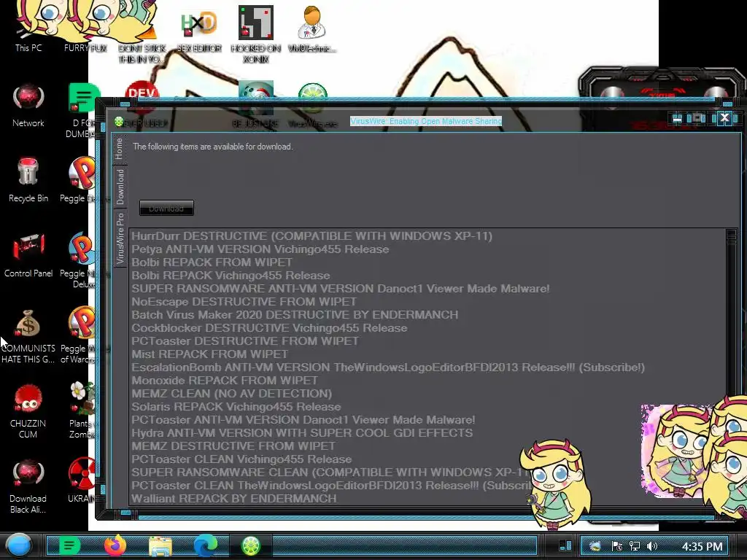The width and height of the screenshot is (747, 560).
Task: Switch to the Download tab
Action: (120, 187)
